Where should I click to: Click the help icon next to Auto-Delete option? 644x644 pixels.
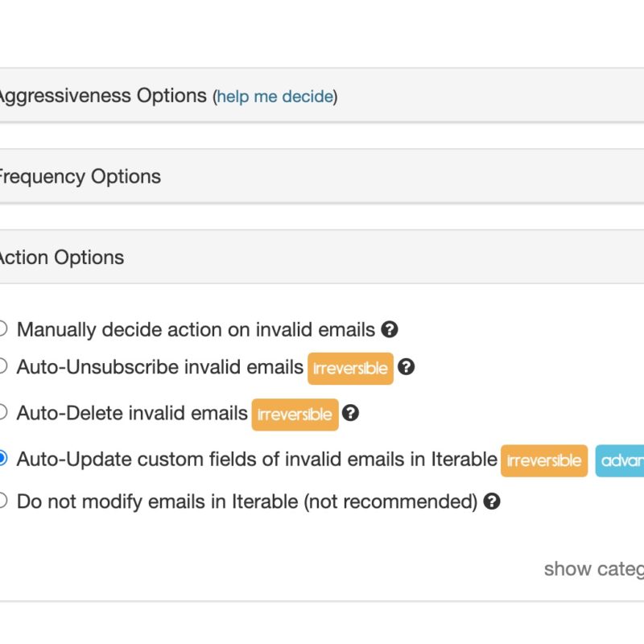tap(349, 413)
